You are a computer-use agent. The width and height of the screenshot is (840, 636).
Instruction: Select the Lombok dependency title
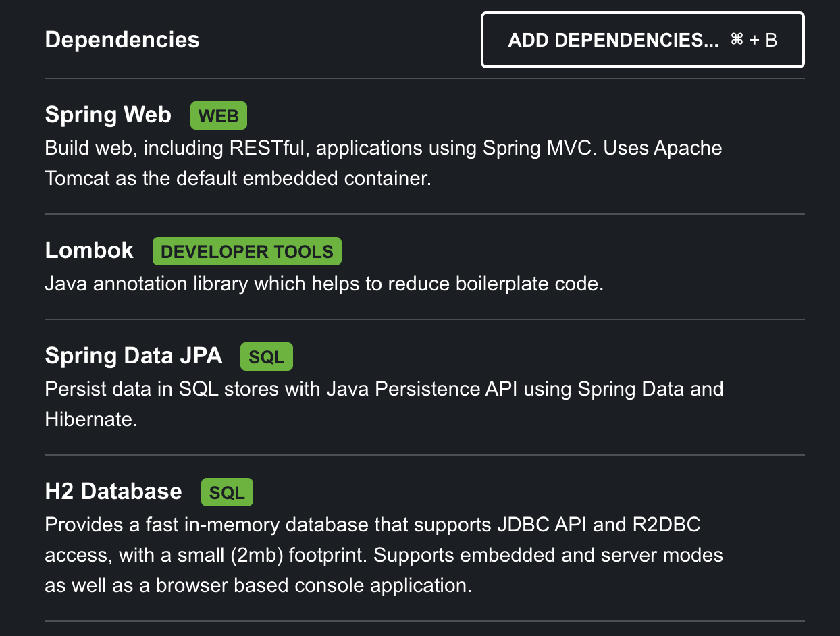click(89, 250)
